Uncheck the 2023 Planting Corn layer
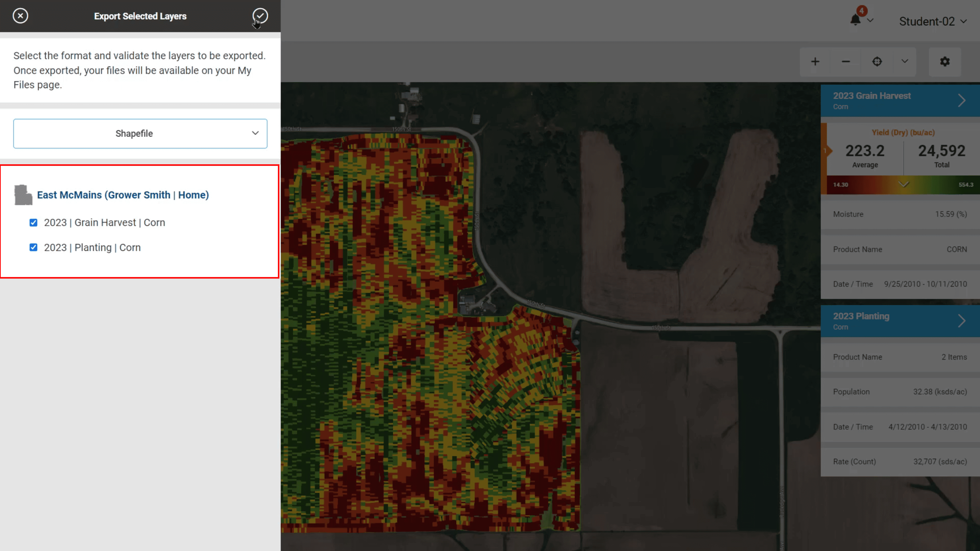This screenshot has width=980, height=551. coord(33,247)
